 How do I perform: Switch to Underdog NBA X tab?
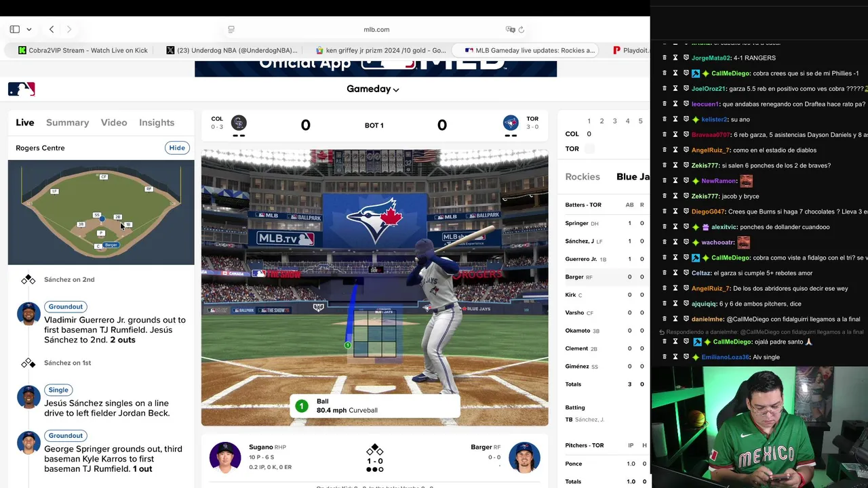(232, 50)
